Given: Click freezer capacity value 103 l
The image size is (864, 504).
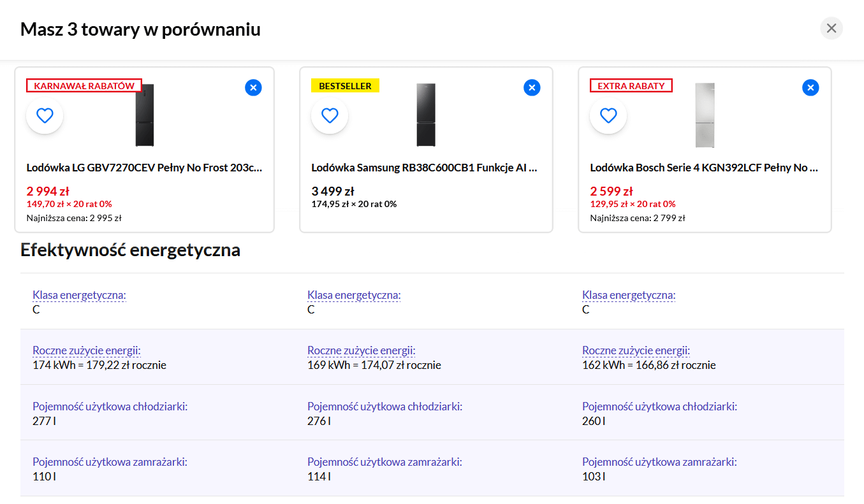Looking at the screenshot, I should 594,476.
